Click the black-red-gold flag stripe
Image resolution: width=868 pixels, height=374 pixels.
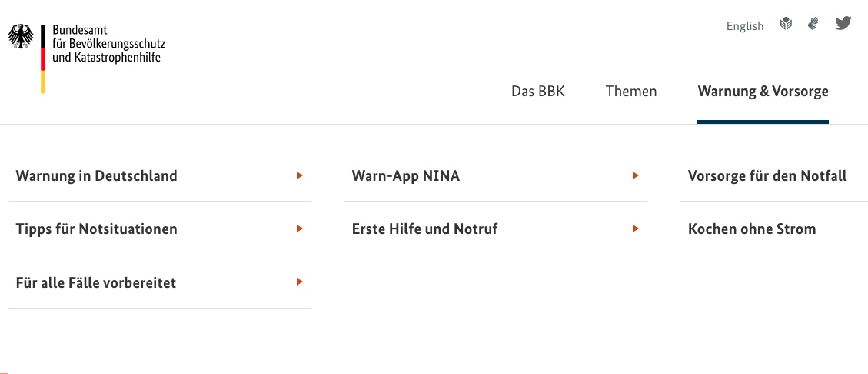[42, 58]
